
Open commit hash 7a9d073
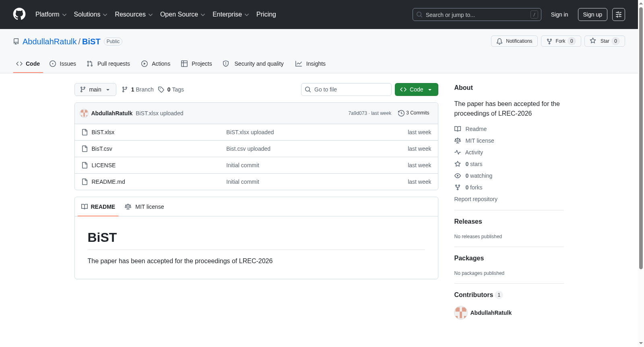(x=358, y=113)
